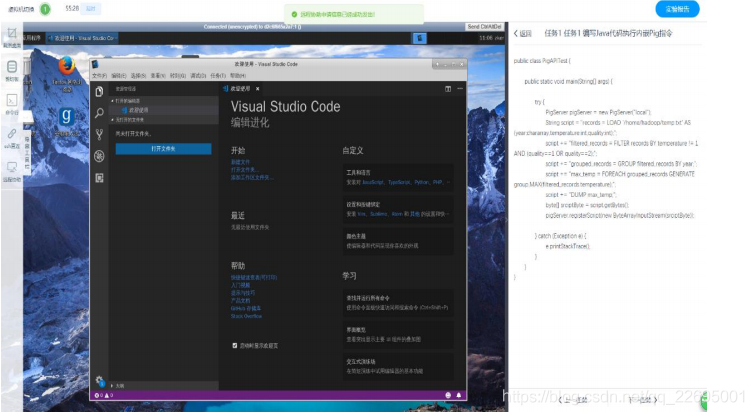Open the Source Control view

pos(99,134)
